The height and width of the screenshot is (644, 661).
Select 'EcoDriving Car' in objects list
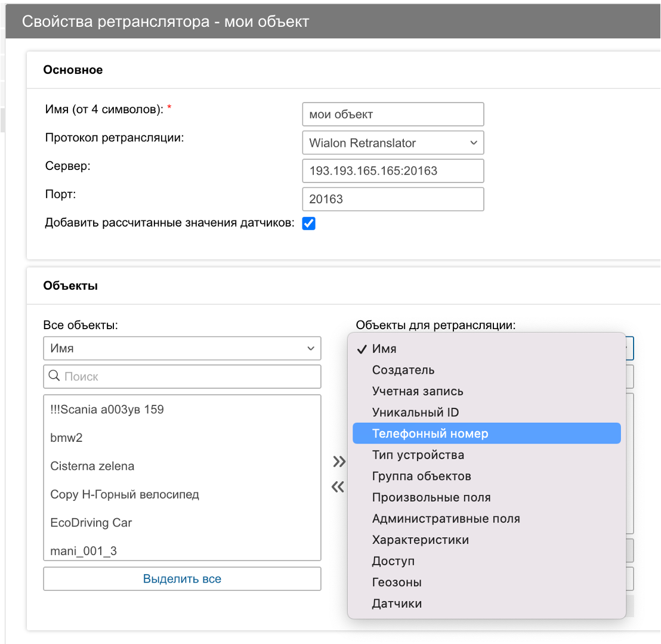click(91, 523)
